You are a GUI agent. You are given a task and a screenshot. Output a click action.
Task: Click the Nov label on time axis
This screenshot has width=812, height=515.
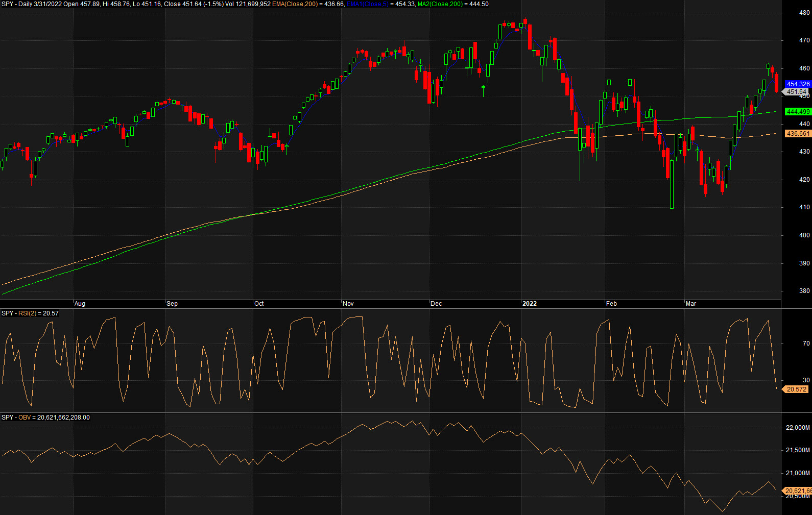click(x=348, y=304)
